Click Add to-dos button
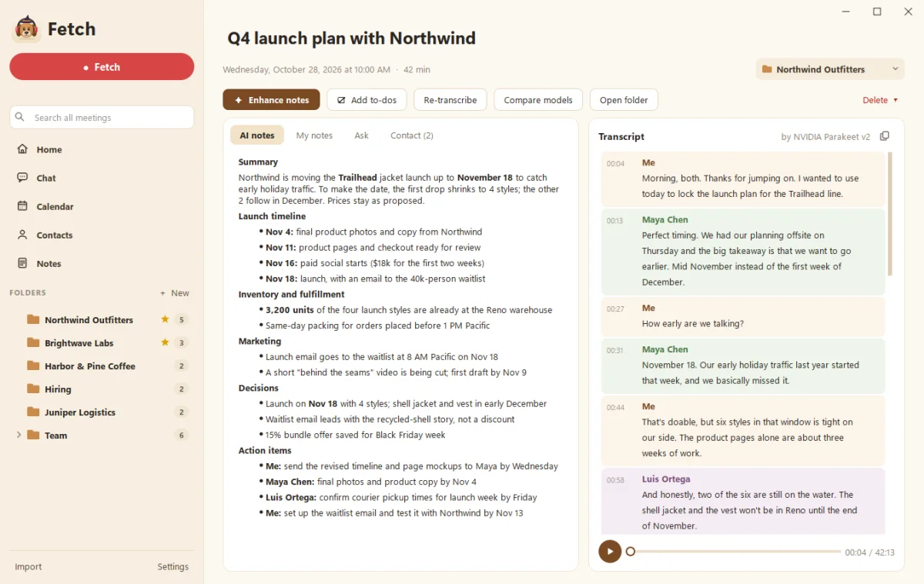This screenshot has width=924, height=584. point(367,100)
